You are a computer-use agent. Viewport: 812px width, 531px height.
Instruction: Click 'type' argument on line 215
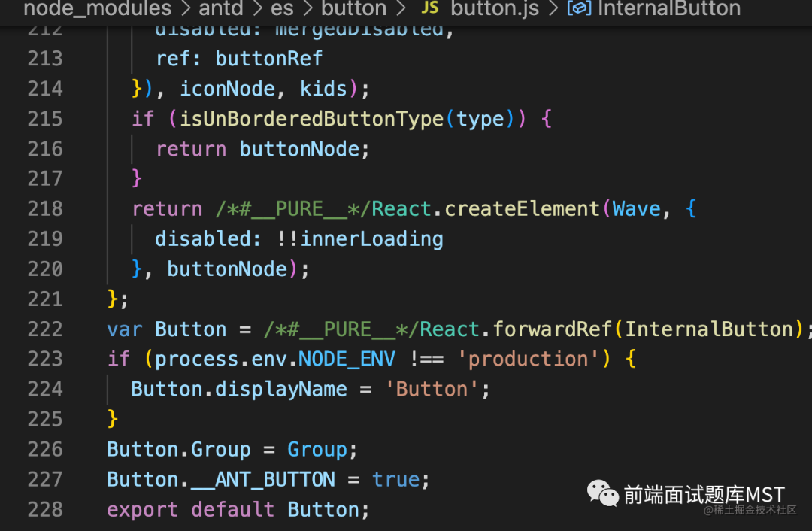pos(480,119)
